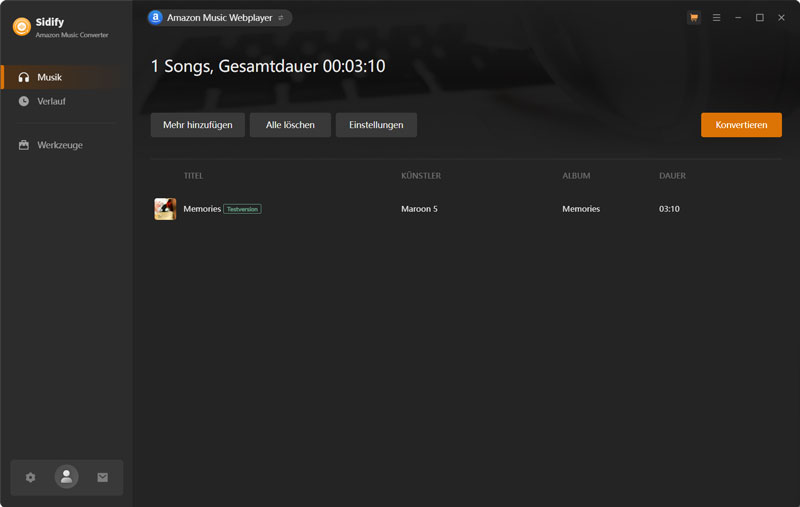Start conversion with the Konvertieren button
This screenshot has height=507, width=800.
pyautogui.click(x=741, y=125)
